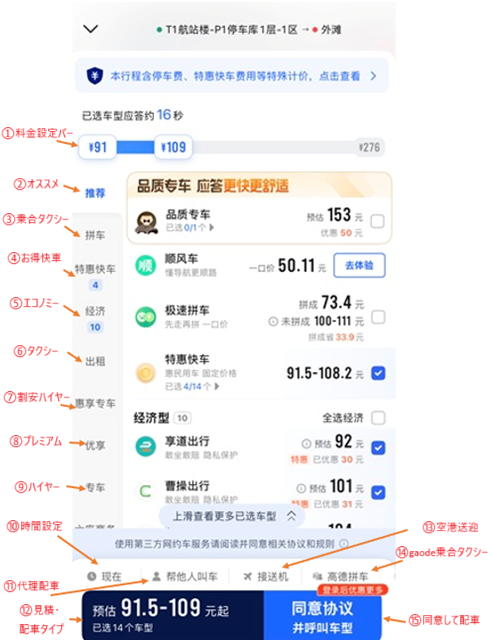Switch to 出租 sidebar tab
This screenshot has width=493, height=640.
pos(95,361)
